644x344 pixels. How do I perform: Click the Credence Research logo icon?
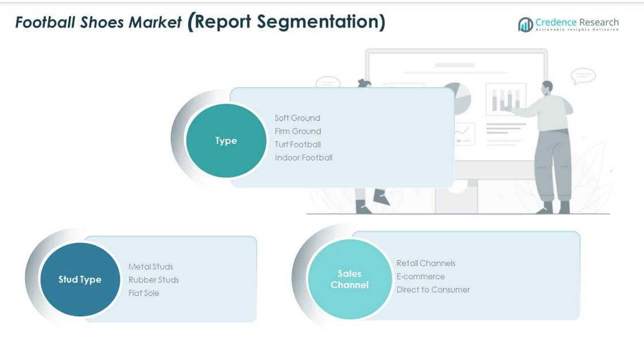pos(525,25)
